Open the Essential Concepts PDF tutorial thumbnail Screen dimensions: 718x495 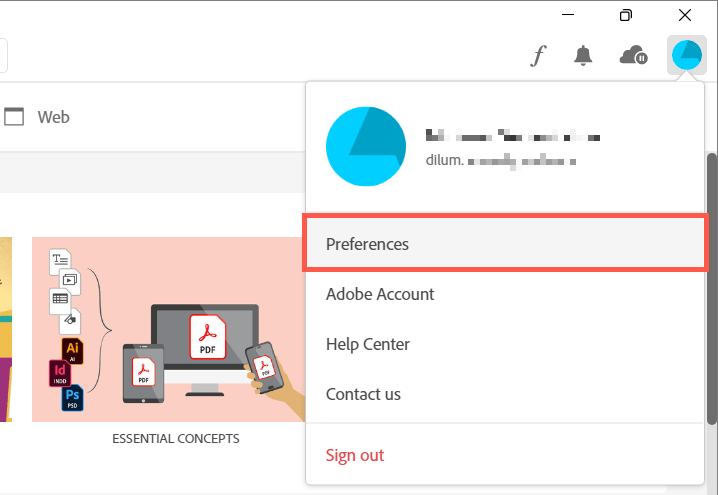(168, 330)
